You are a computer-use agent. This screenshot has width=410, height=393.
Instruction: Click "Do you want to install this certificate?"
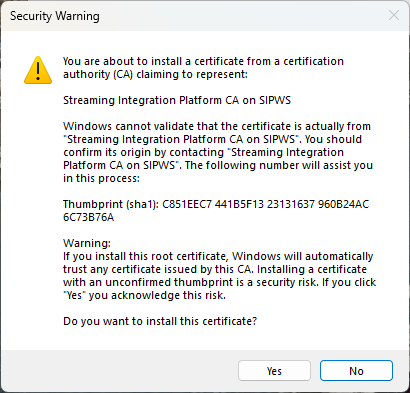160,321
